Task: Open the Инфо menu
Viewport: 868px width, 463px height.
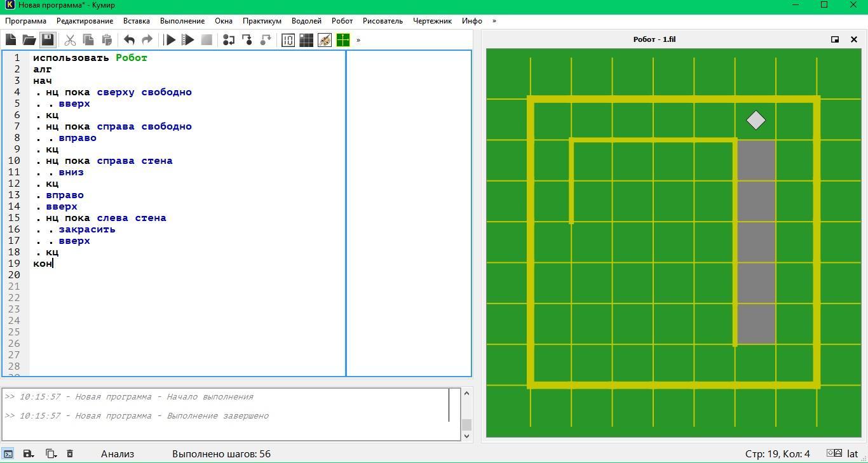Action: (472, 21)
